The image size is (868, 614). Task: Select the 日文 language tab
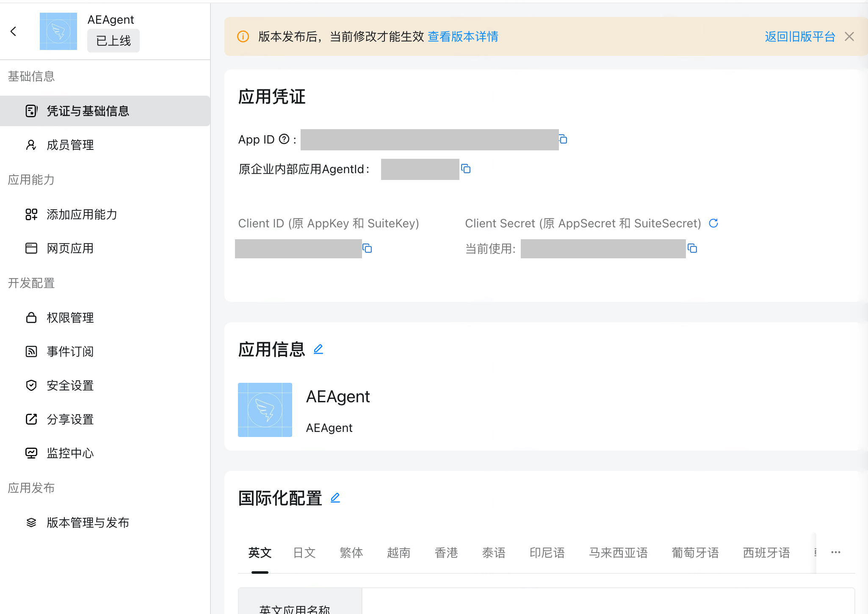pyautogui.click(x=304, y=553)
